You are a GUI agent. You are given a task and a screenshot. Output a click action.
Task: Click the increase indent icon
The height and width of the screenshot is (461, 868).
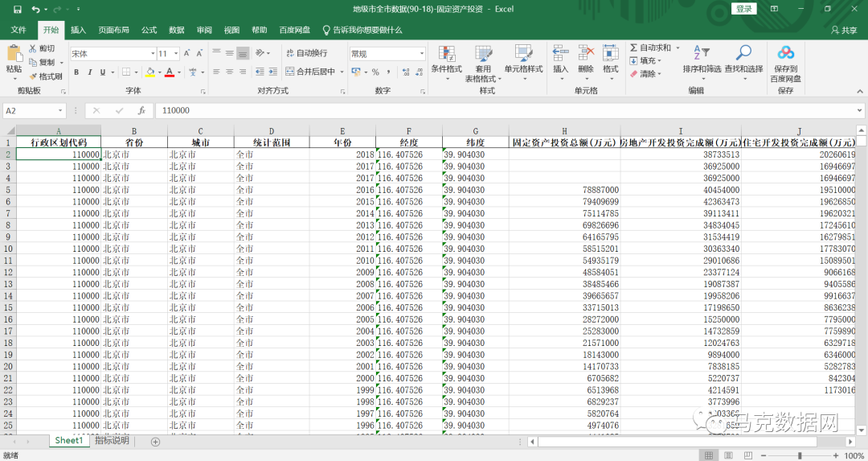[273, 72]
